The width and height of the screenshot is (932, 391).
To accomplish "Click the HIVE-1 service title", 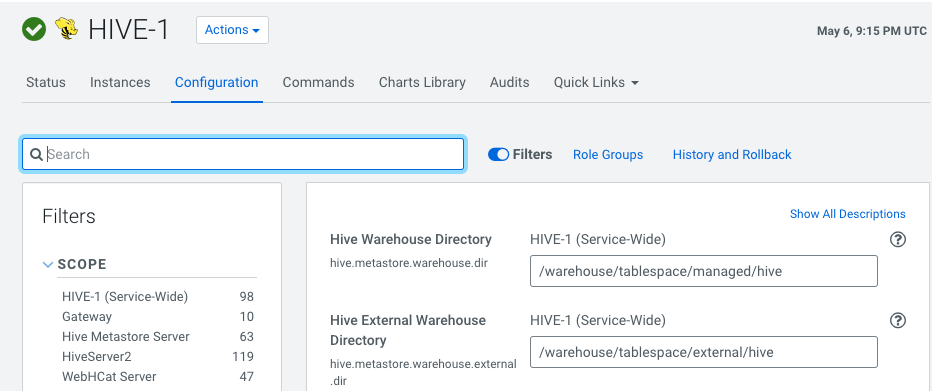I will 129,30.
